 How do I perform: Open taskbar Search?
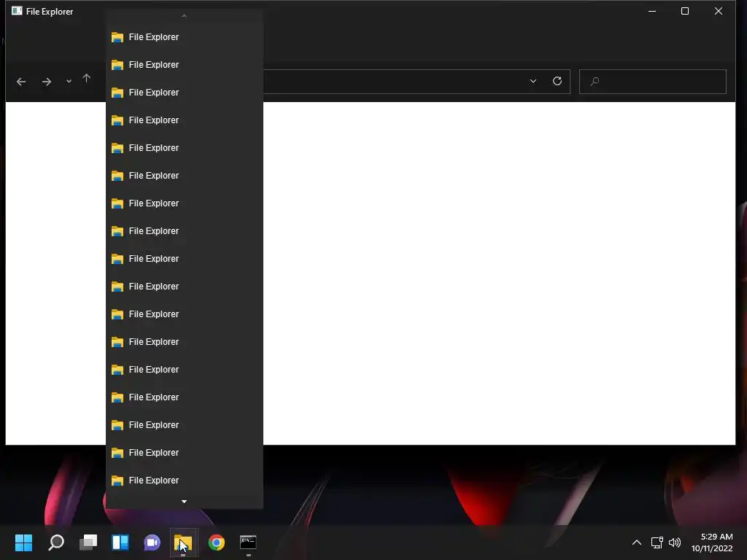coord(55,542)
